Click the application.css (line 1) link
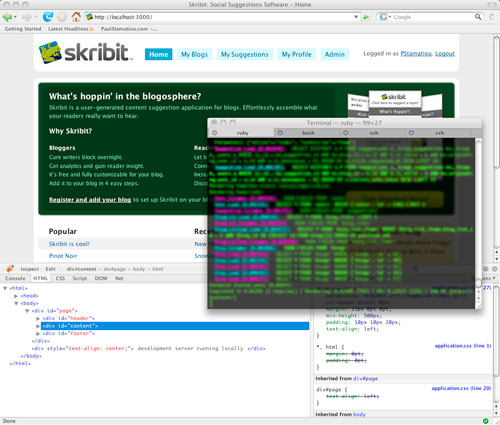The width and height of the screenshot is (500, 425). (463, 346)
